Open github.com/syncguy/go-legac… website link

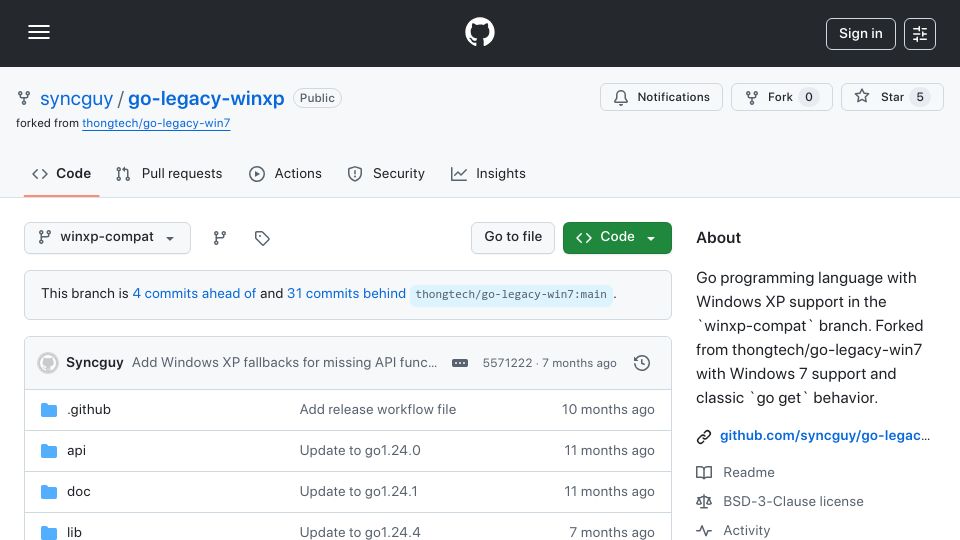pos(825,436)
